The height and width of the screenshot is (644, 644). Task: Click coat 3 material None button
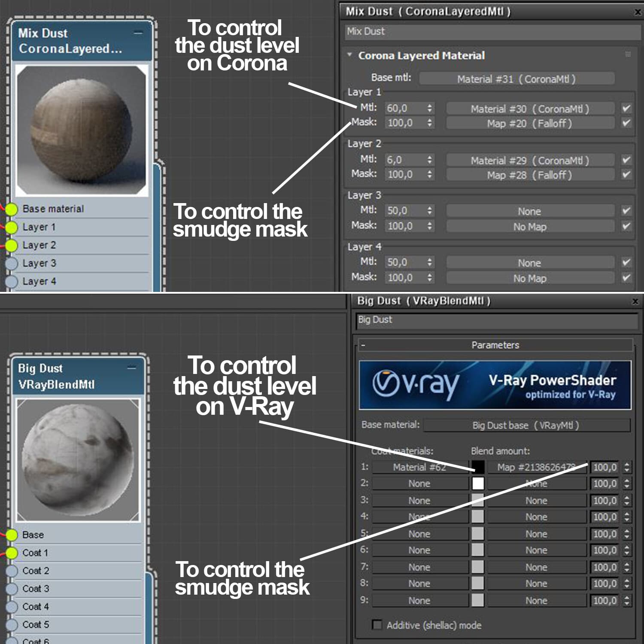[420, 501]
